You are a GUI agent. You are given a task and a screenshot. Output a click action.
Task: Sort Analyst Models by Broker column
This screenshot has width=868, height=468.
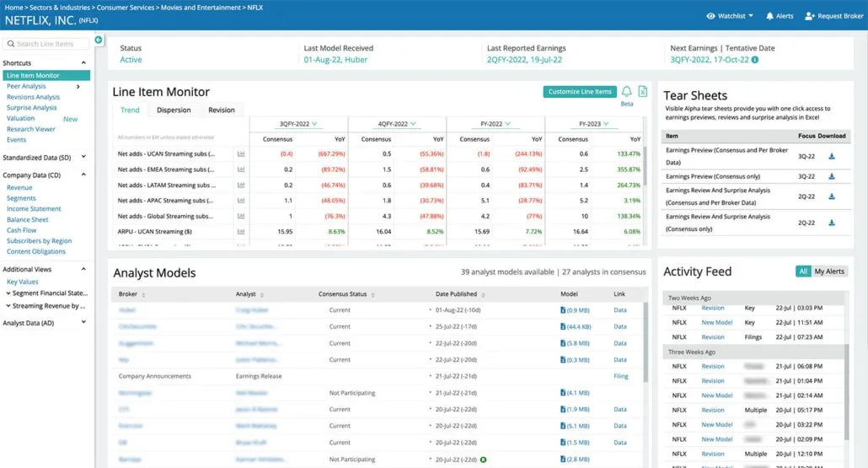143,294
